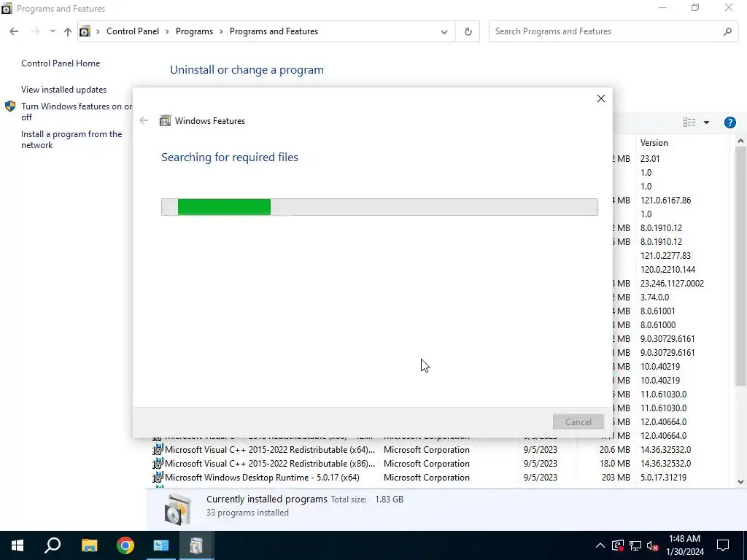
Task: Click the muted volume tray icon
Action: pyautogui.click(x=653, y=545)
